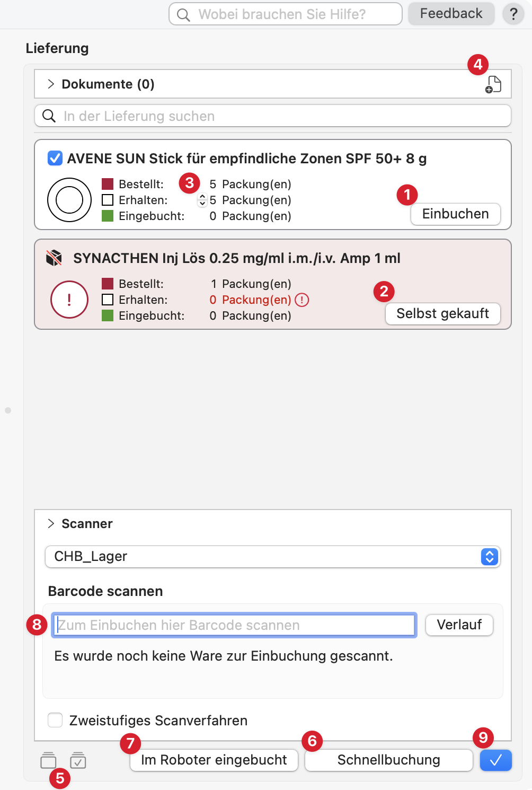
Task: Click the green Eingebucht swatch under AVENE
Action: pyautogui.click(x=108, y=216)
